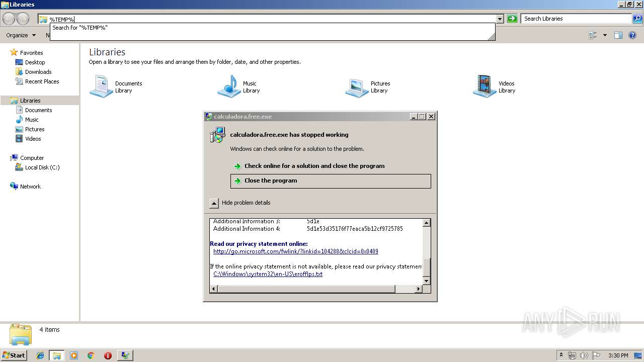Image resolution: width=644 pixels, height=362 pixels.
Task: Expand the view options dropdown arrow
Action: [605, 35]
